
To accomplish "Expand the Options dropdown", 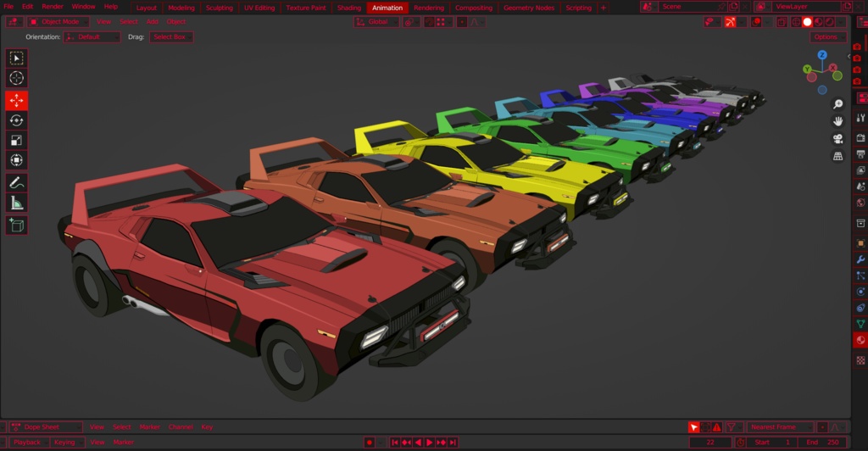I will click(828, 37).
